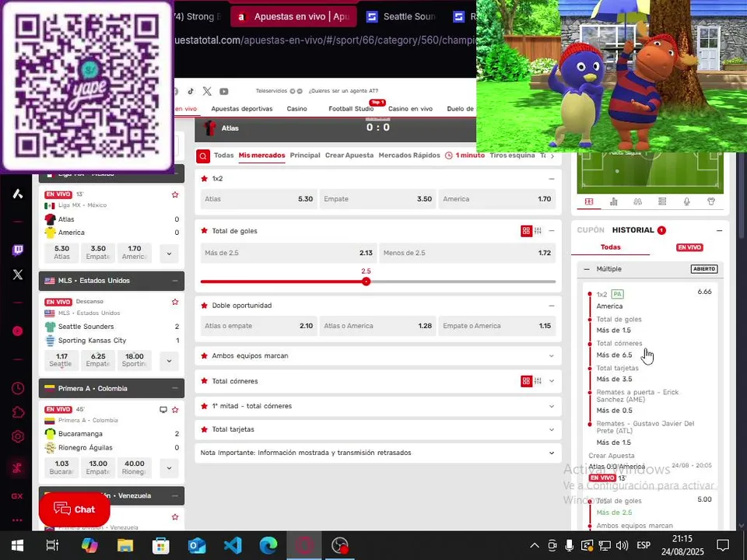Select the Todas markets tab
747x560 pixels.
[x=223, y=156]
